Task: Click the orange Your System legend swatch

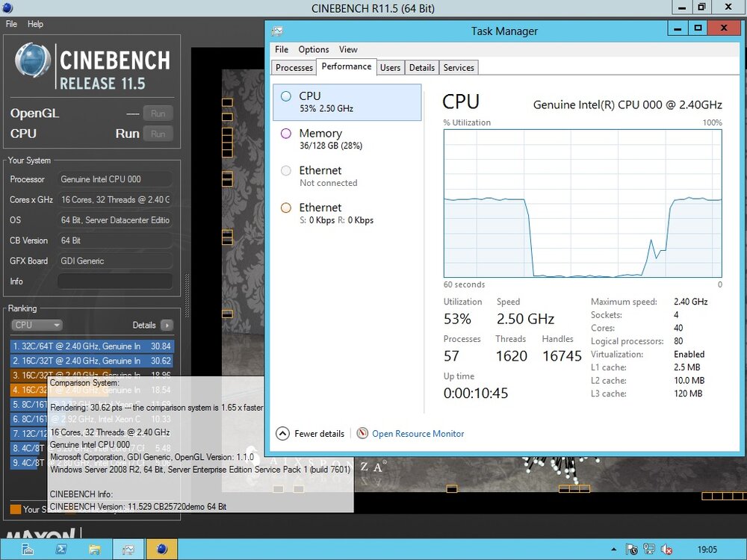Action: coord(16,509)
